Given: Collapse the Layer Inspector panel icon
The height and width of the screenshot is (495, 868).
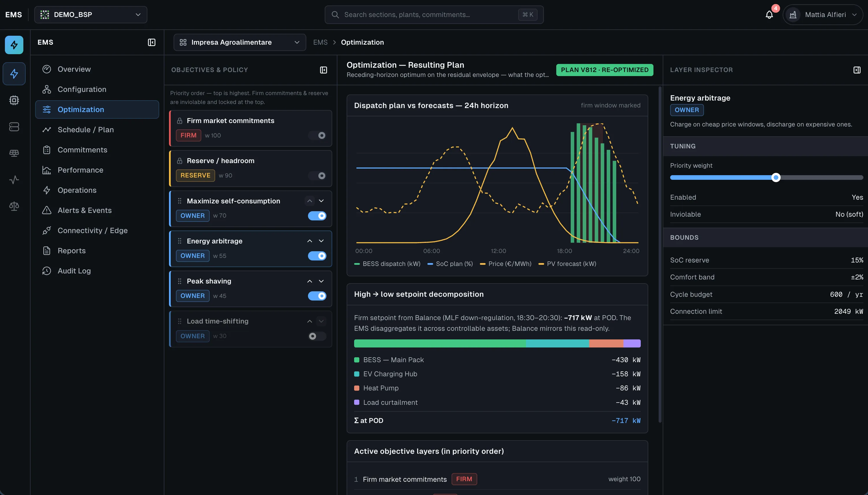Looking at the screenshot, I should (857, 70).
